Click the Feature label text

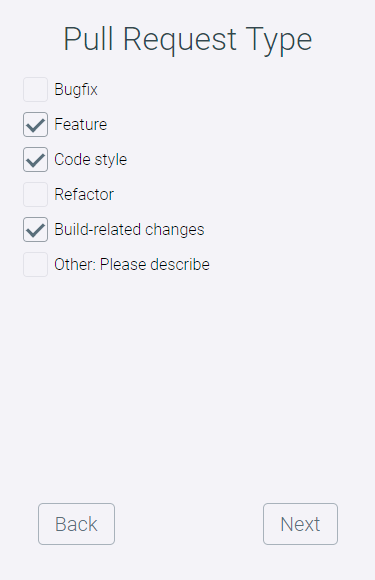81,124
